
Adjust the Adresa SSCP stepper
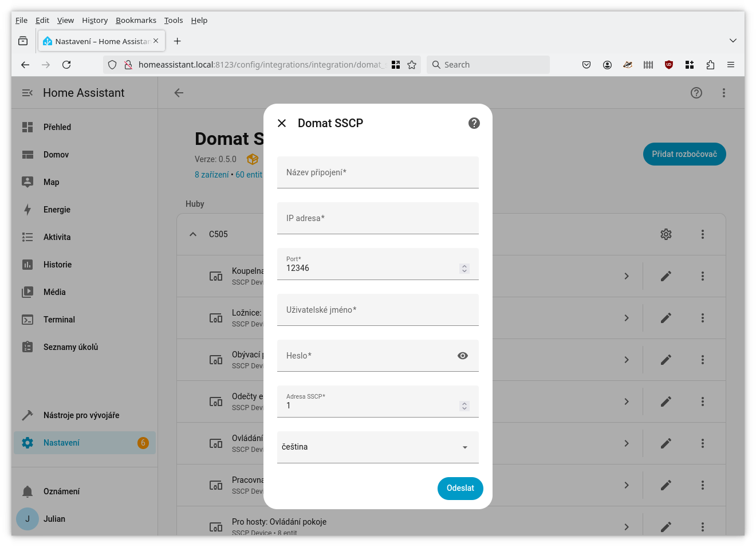(464, 406)
